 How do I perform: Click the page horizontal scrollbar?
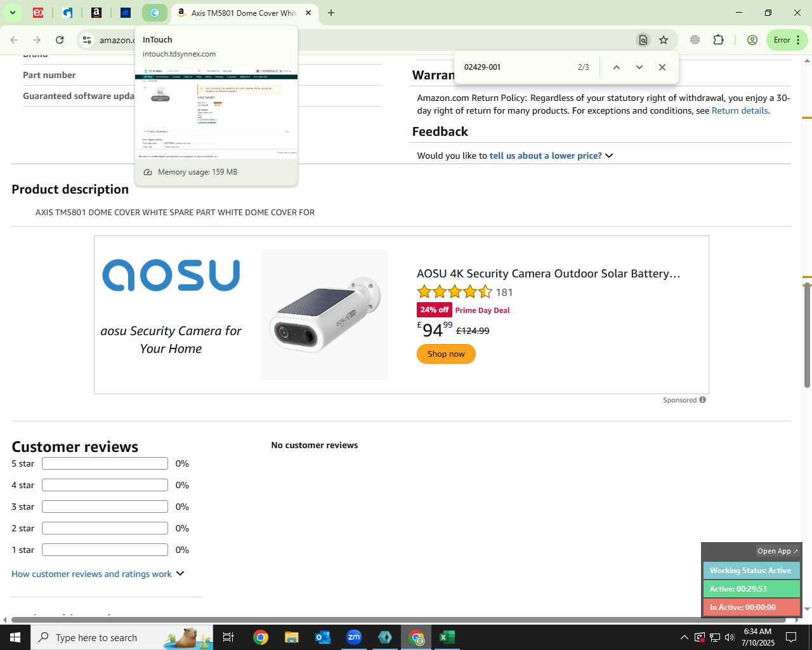coord(398,620)
